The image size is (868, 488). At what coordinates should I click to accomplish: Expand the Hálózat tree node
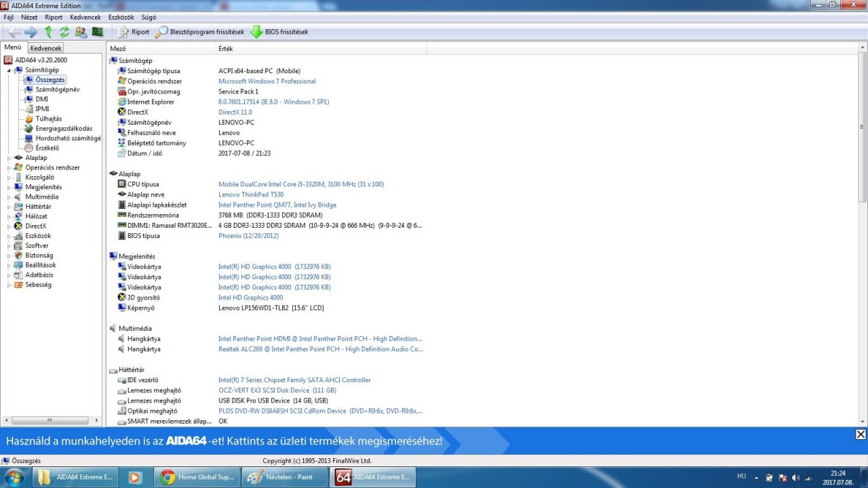point(9,216)
